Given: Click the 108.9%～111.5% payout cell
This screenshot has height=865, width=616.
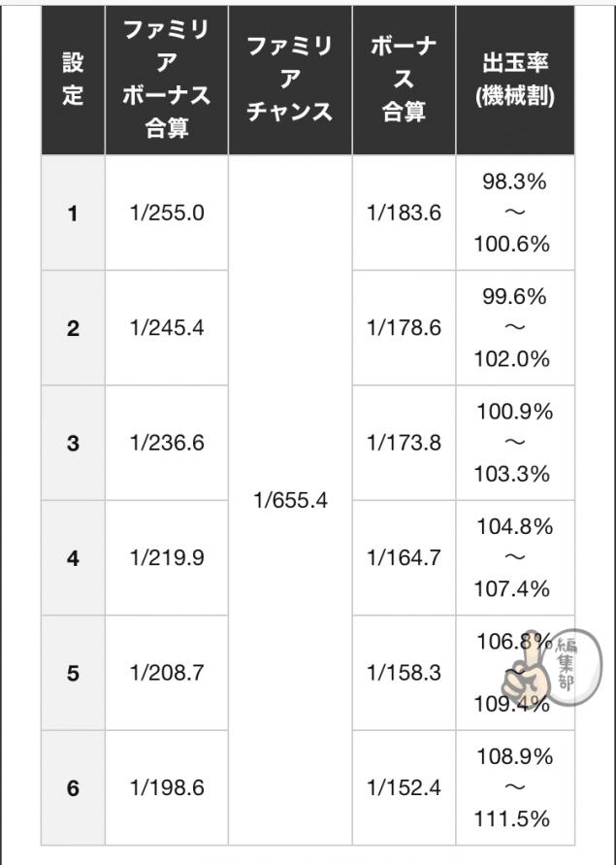Looking at the screenshot, I should pyautogui.click(x=515, y=788).
